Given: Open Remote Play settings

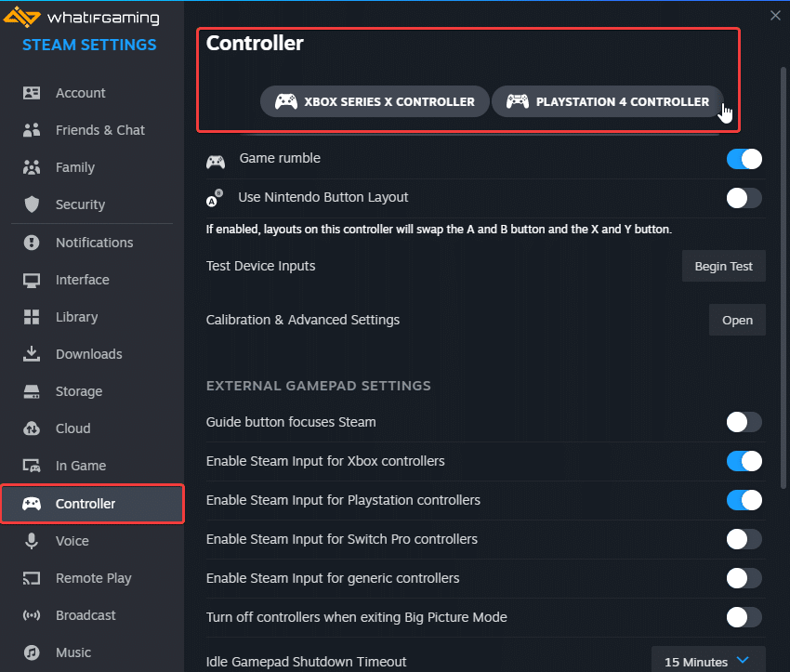Looking at the screenshot, I should pos(93,578).
